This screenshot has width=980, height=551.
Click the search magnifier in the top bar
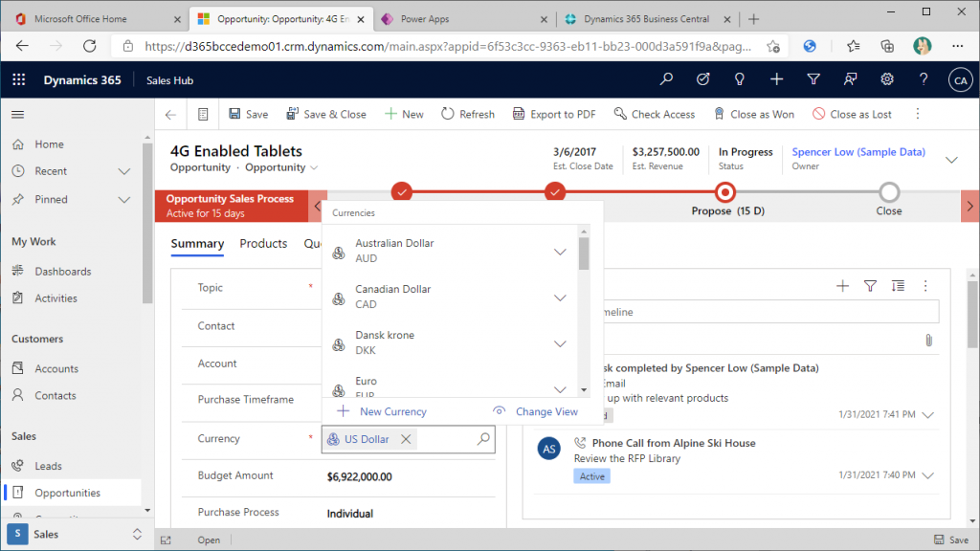666,79
